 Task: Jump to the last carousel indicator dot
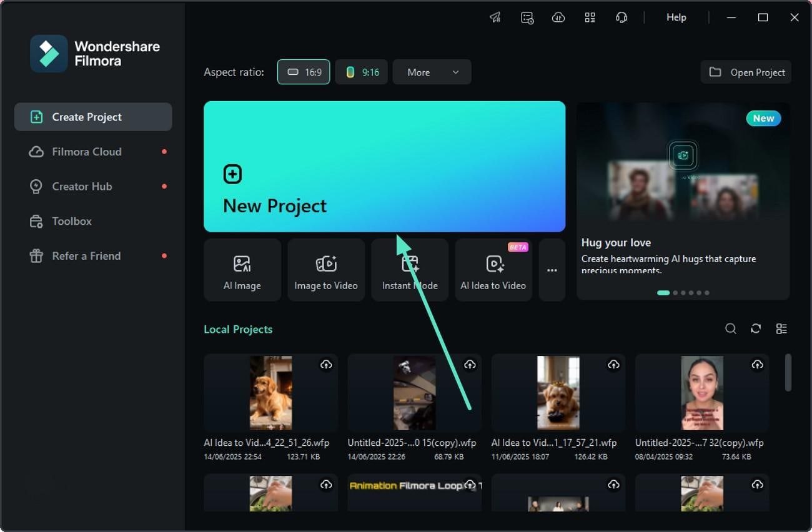coord(707,293)
